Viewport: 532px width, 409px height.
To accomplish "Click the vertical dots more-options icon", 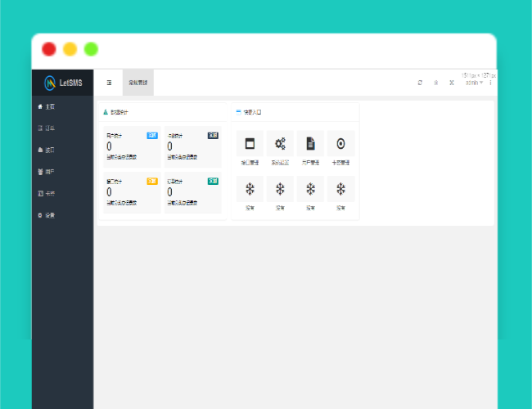I will coord(490,83).
